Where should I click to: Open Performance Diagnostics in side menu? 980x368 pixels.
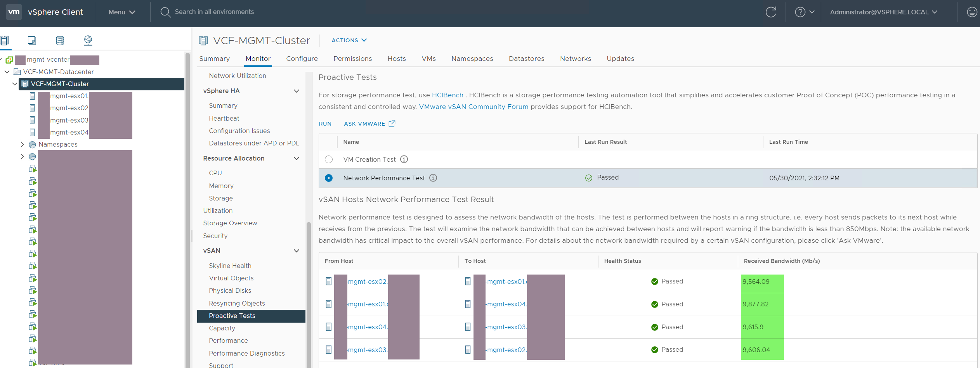(x=247, y=353)
